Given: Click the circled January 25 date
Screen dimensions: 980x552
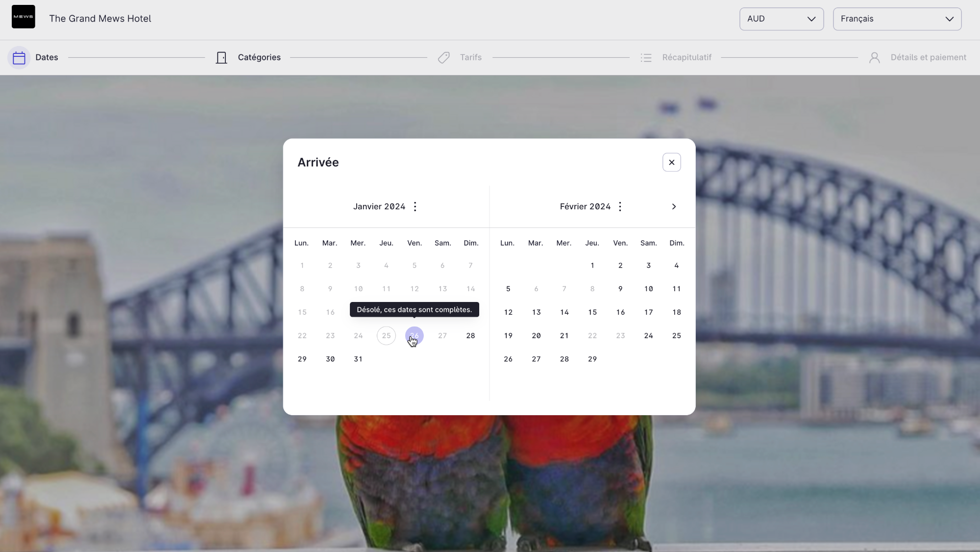Looking at the screenshot, I should (386, 336).
